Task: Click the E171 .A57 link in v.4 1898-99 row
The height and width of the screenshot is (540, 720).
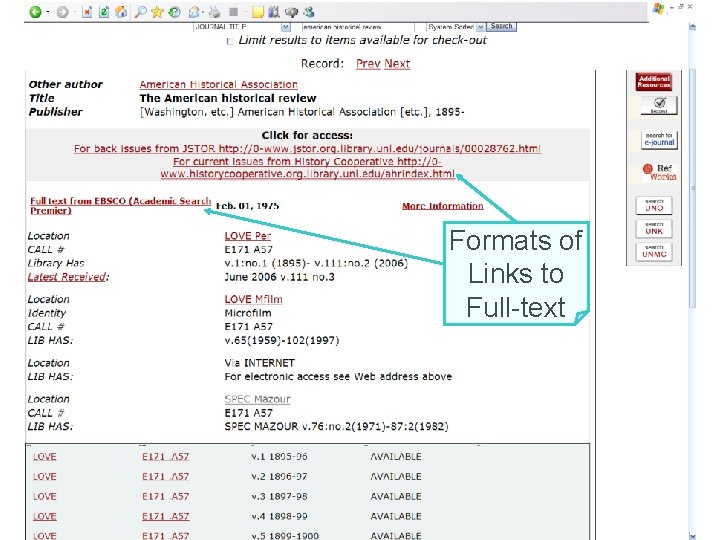Action: (165, 516)
